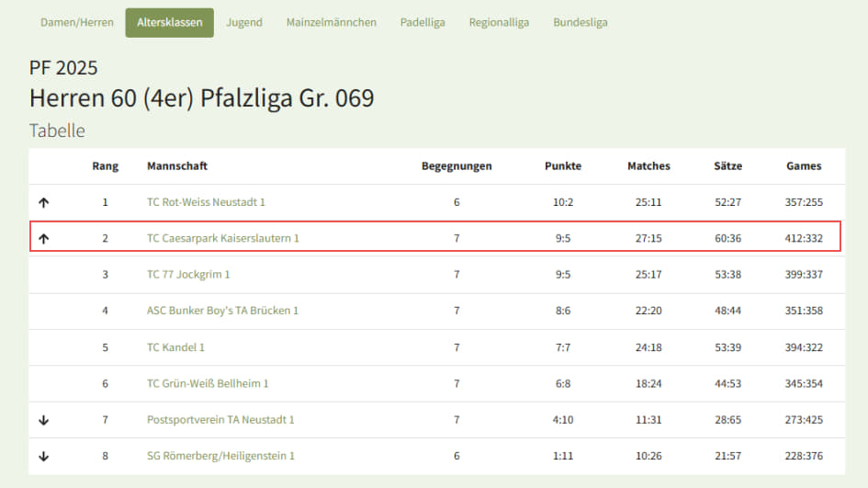The image size is (868, 488).
Task: Click points value 7:7
Action: (563, 347)
